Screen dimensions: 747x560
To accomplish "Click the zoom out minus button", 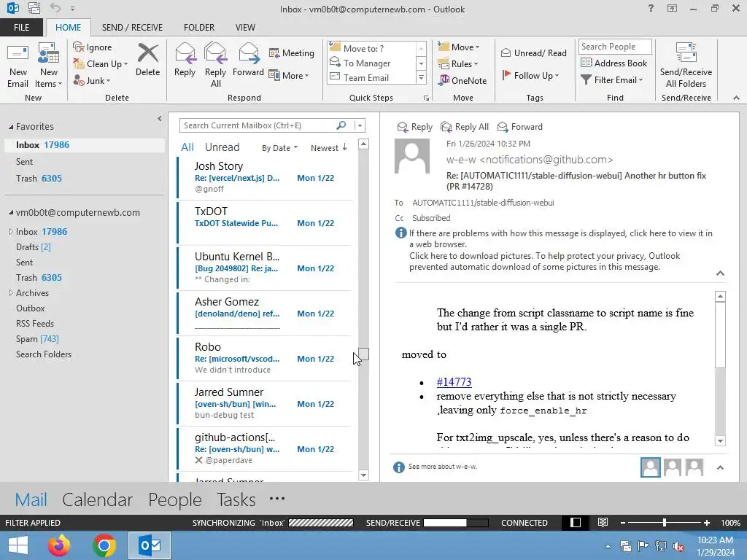I will coord(623,522).
